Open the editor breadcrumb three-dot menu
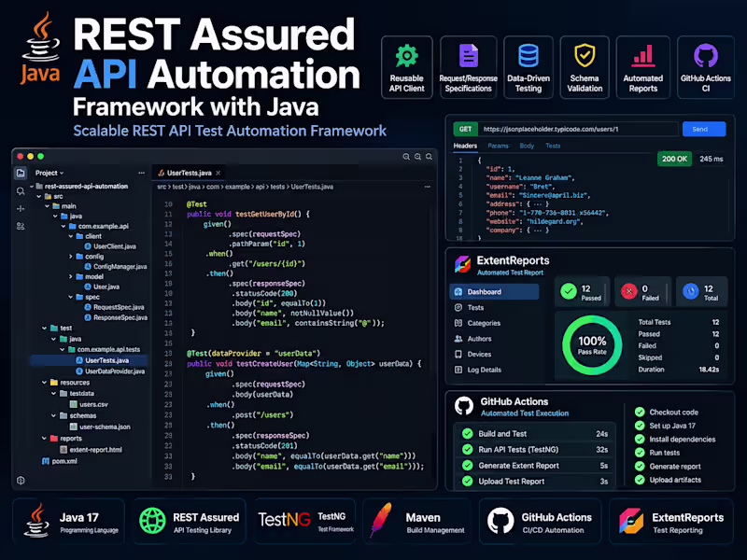The image size is (747, 560). tap(428, 187)
